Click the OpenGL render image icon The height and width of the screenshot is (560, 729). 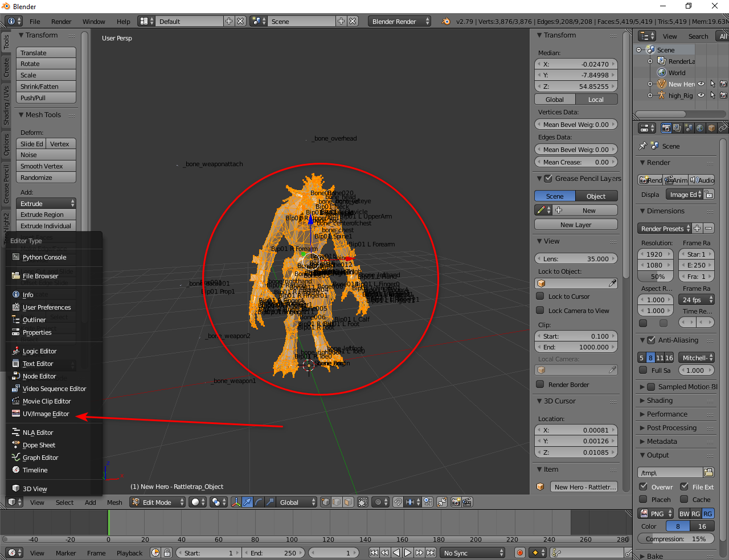[x=456, y=502]
